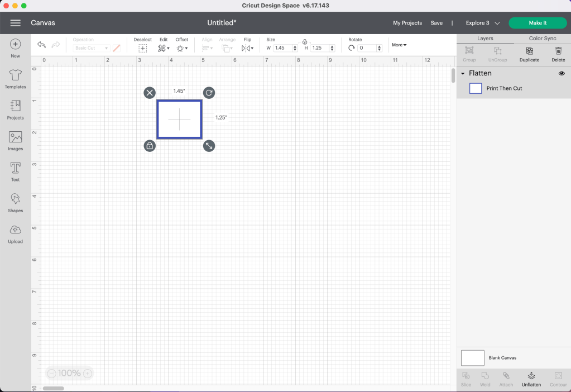571x392 pixels.
Task: Click the Blank Canvas color swatch
Action: click(472, 357)
